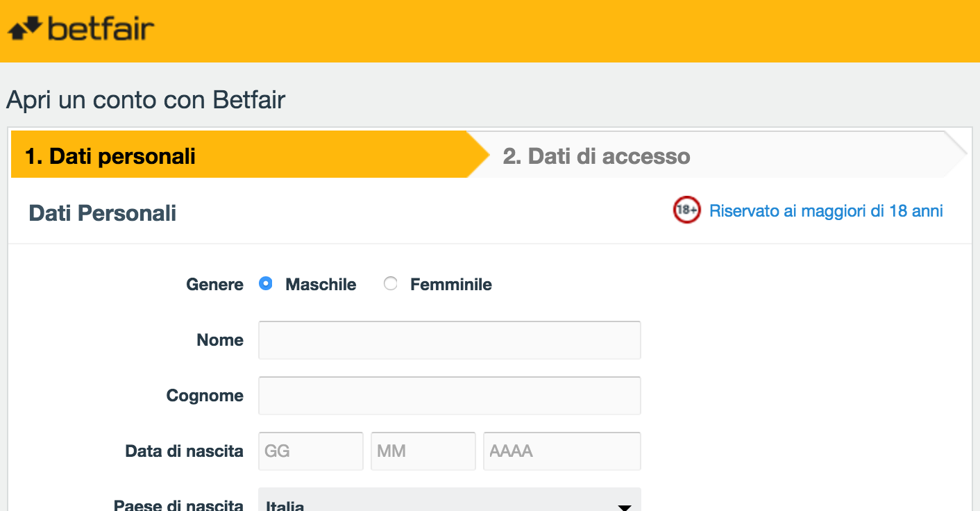Click the Dati Personali section heading

coord(103,212)
